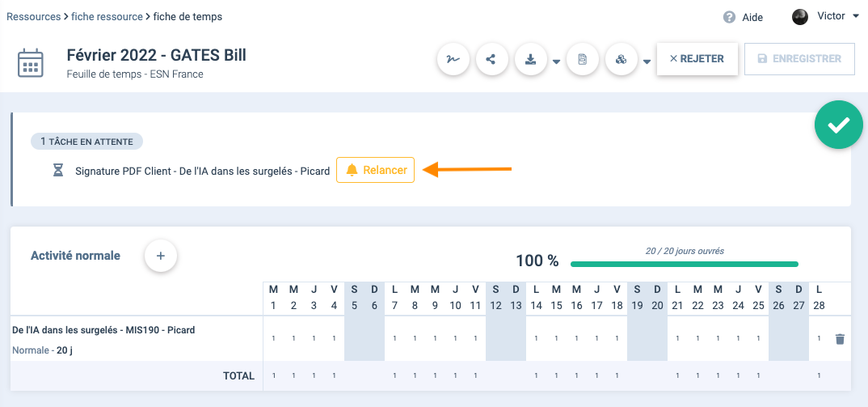Click the share icon button
This screenshot has width=868, height=407.
[491, 59]
